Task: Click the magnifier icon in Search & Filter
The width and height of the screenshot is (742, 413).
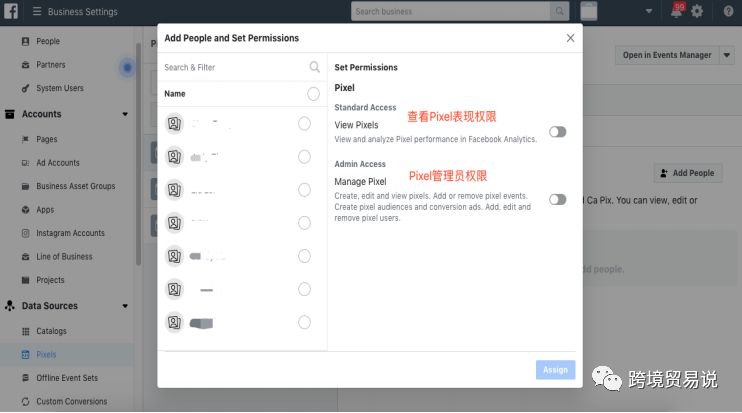Action: click(315, 67)
